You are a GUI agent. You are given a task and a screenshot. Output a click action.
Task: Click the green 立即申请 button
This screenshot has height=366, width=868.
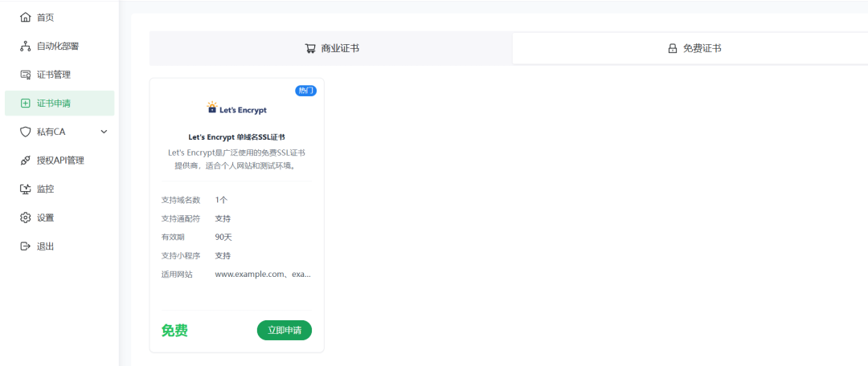(x=285, y=330)
